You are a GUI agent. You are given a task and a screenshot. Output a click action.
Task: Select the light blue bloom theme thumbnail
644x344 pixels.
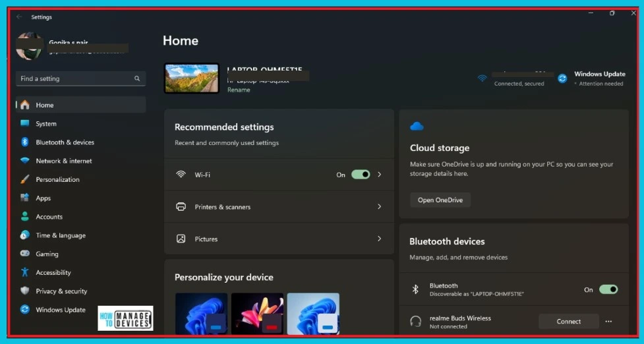313,313
